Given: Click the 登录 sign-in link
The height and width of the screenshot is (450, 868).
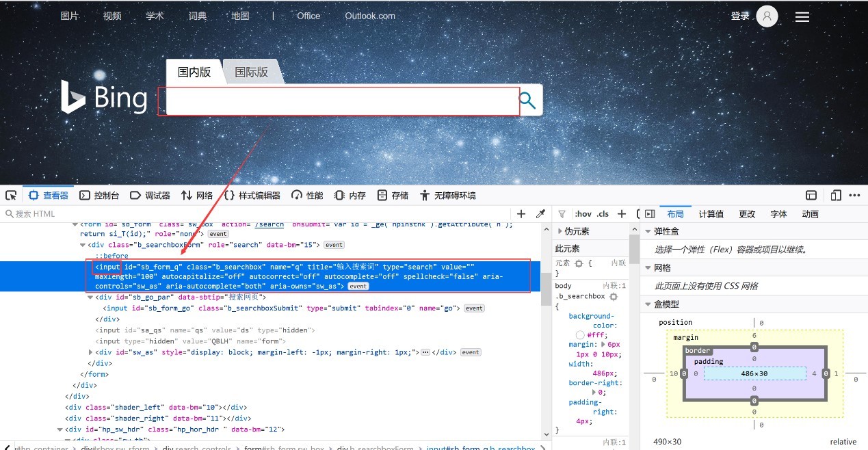Looking at the screenshot, I should (740, 16).
